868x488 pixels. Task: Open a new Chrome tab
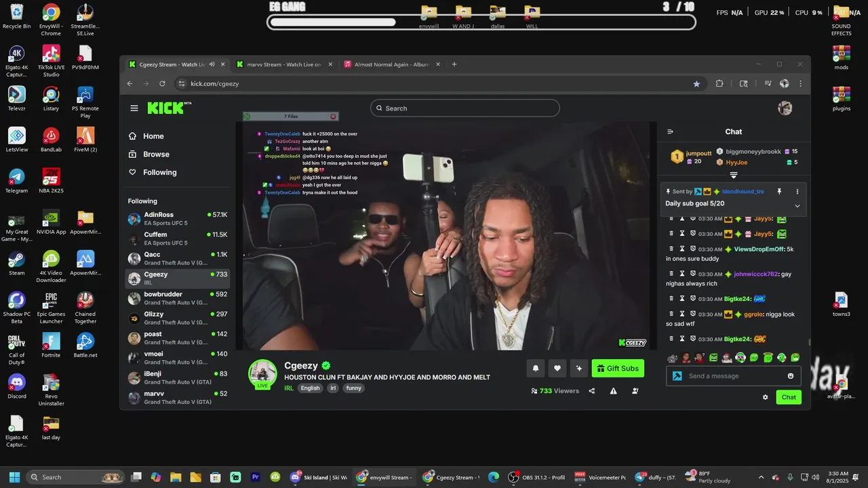click(x=454, y=64)
